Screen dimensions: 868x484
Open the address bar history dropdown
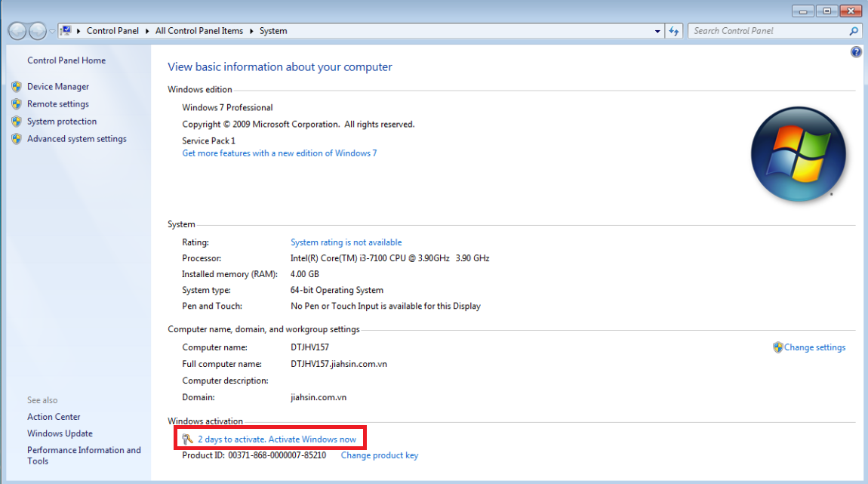click(x=657, y=31)
